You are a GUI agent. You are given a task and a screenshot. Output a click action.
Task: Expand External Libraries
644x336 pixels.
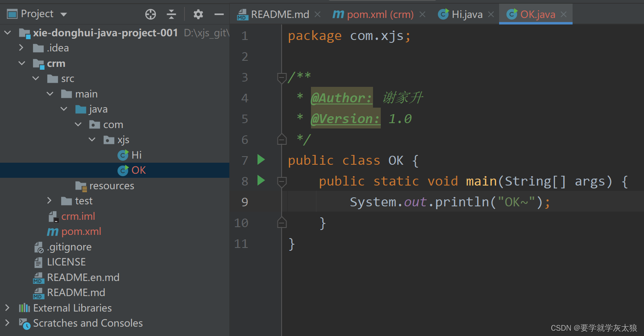click(8, 307)
